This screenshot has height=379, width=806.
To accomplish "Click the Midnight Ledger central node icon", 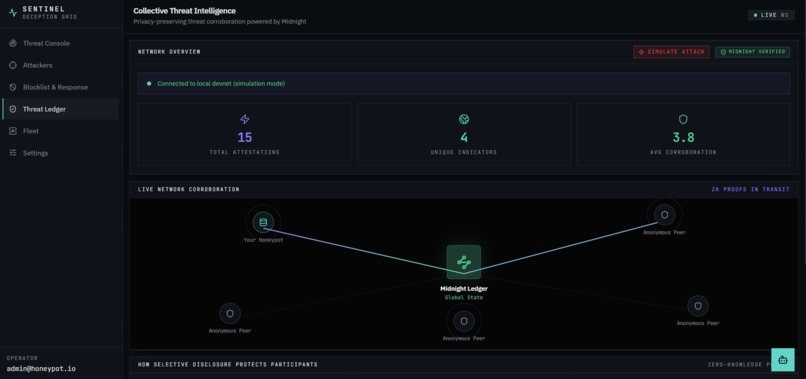I will tap(464, 262).
